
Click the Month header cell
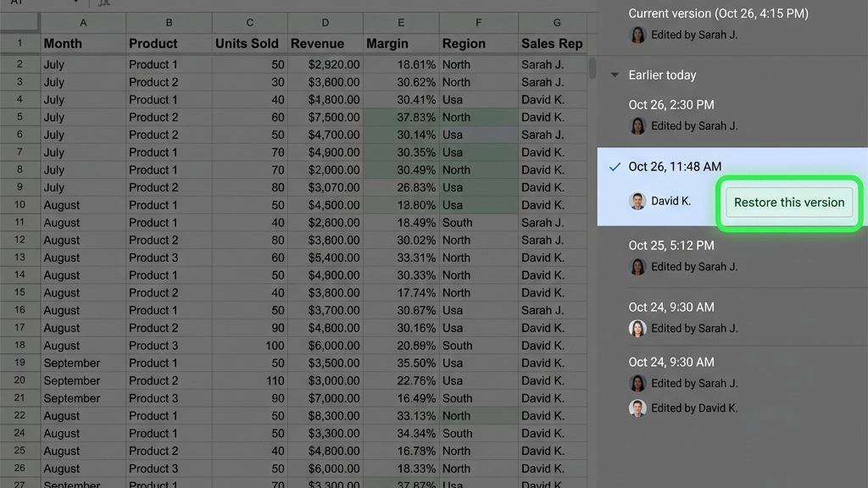coord(83,44)
